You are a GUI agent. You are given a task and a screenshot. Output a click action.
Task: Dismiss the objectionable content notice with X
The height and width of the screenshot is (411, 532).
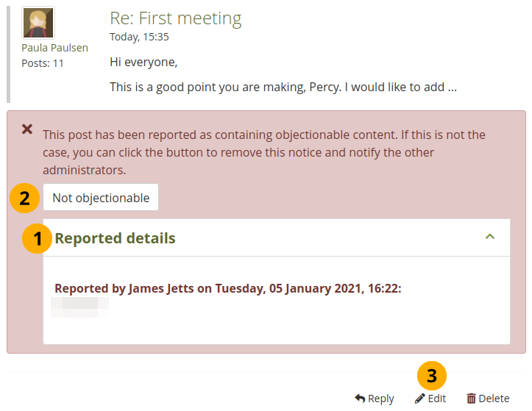point(27,129)
